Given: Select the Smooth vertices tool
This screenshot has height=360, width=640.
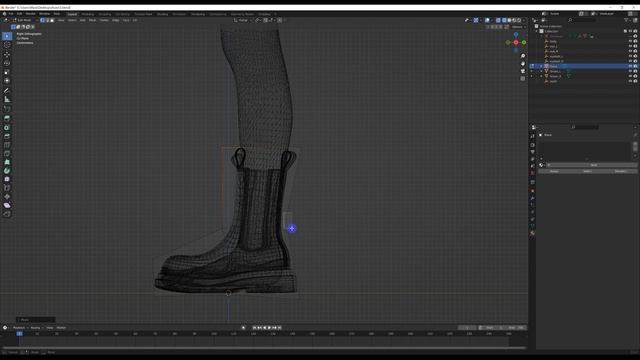Looking at the screenshot, I should click(7, 179).
